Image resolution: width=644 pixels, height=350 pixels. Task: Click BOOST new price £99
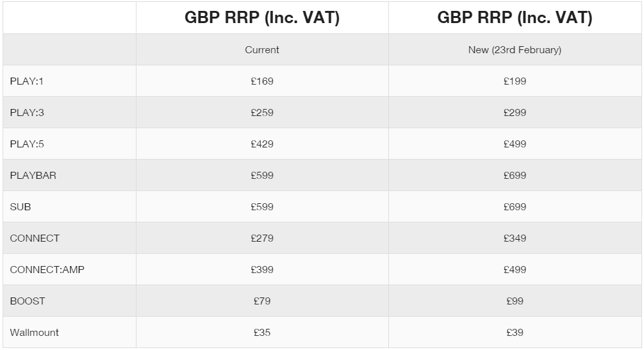pos(515,301)
